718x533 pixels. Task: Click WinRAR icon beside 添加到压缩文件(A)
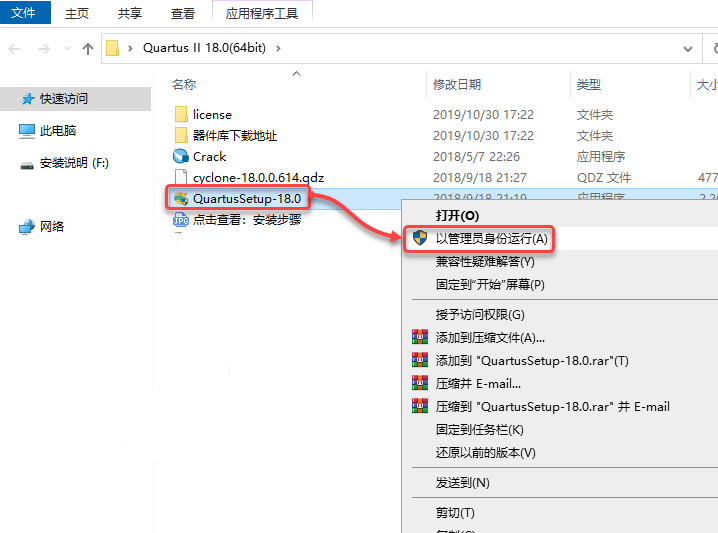pyautogui.click(x=420, y=337)
